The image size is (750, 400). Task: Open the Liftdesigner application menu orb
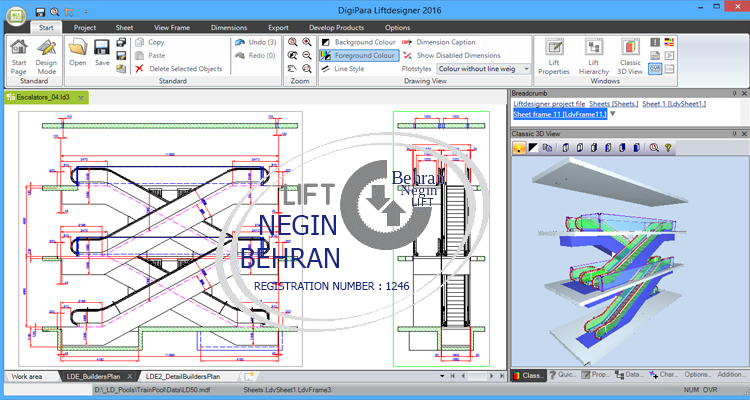click(x=17, y=16)
